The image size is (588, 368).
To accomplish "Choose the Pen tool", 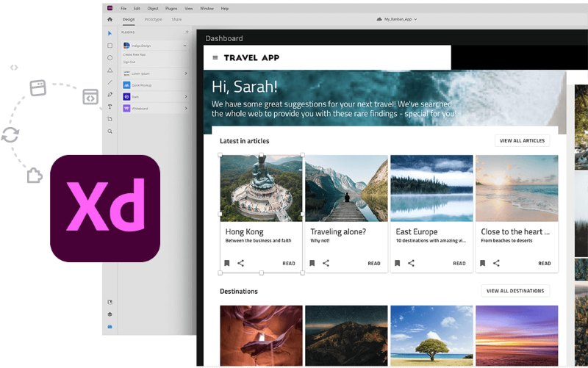I will [110, 95].
